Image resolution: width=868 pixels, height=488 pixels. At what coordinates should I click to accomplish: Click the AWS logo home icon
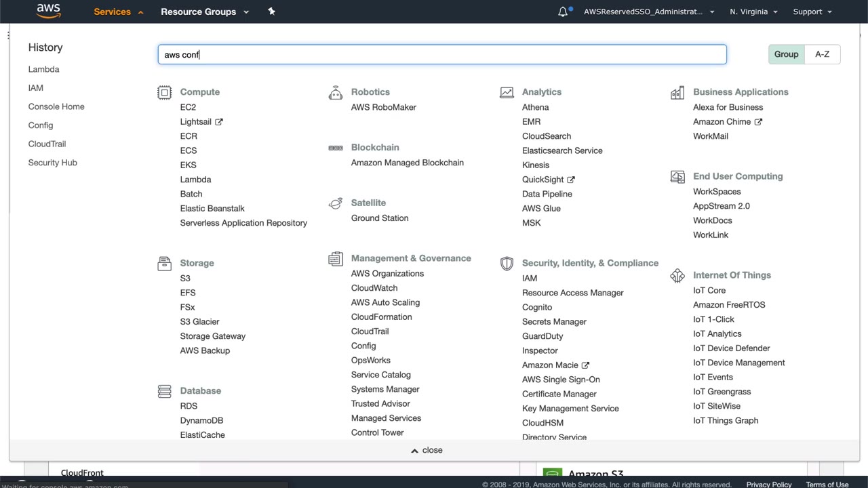tap(48, 11)
